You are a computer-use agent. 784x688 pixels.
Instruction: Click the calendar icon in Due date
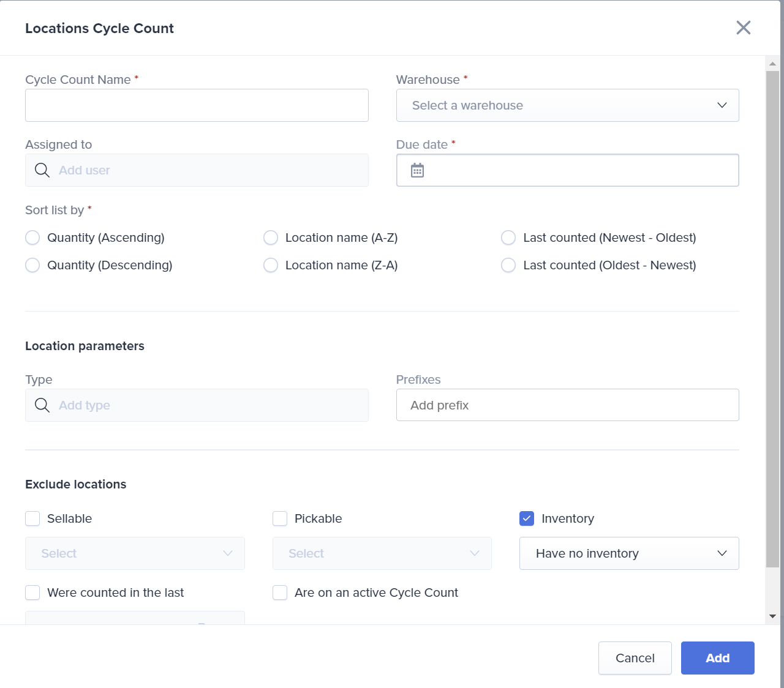pos(417,170)
